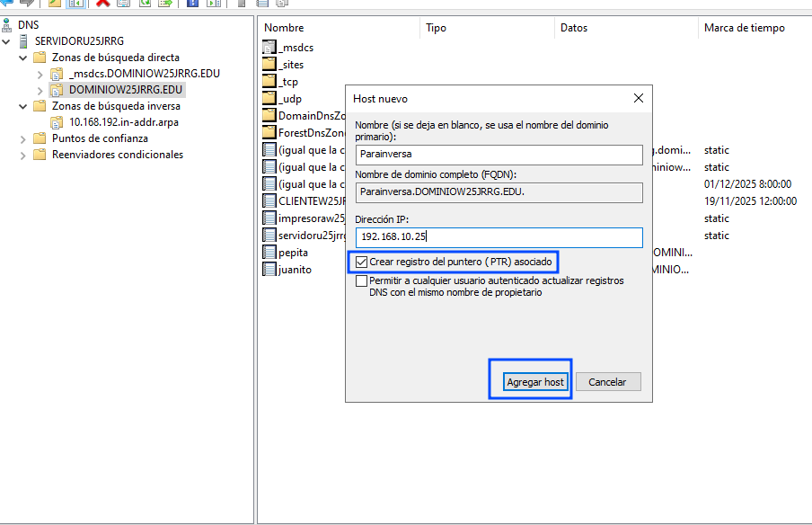Screen dimensions: 812x525
Task: Click the 10.168.192.in-addr.arpa zone icon
Action: point(57,122)
